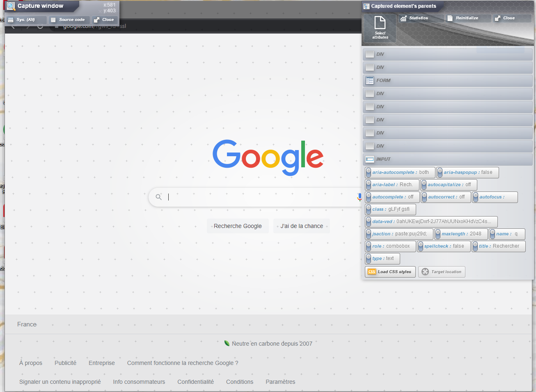Click the Target location button
The width and height of the screenshot is (536, 392).
click(442, 272)
